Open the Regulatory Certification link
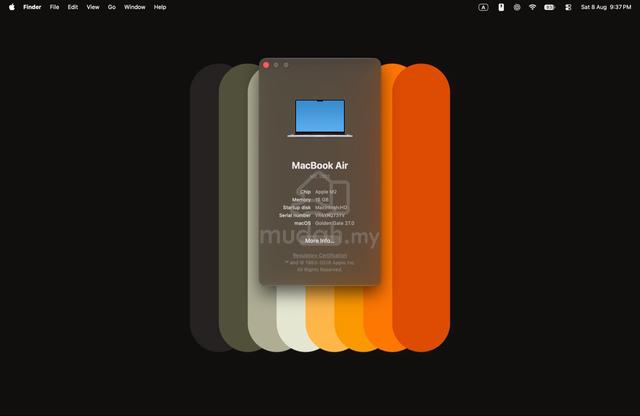The width and height of the screenshot is (640, 416). (320, 256)
